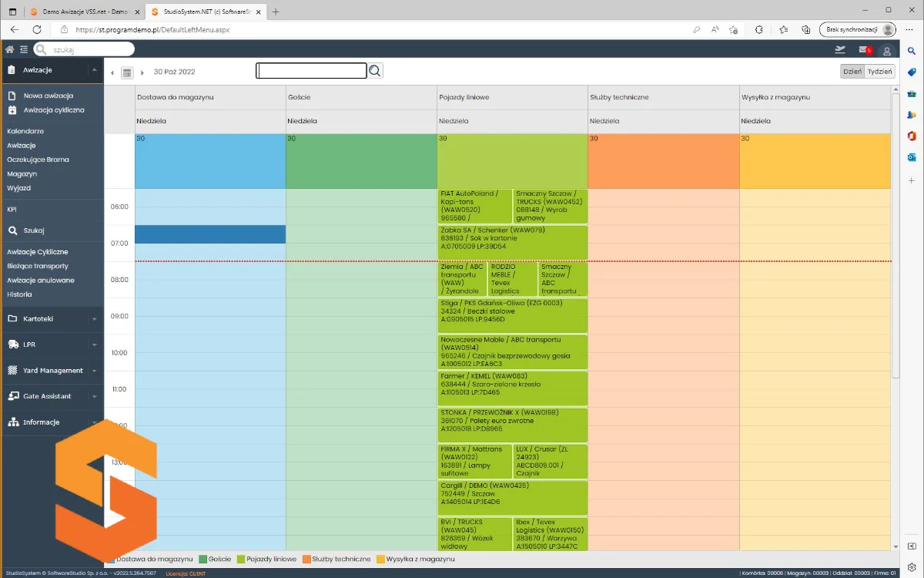Open the user profile icon
Image resolution: width=924 pixels, height=578 pixels.
[887, 51]
